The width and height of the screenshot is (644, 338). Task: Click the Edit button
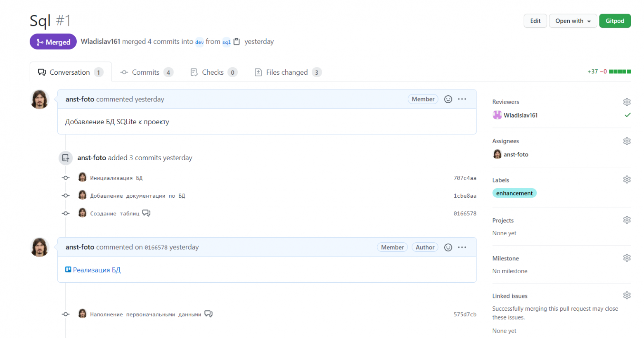tap(535, 21)
